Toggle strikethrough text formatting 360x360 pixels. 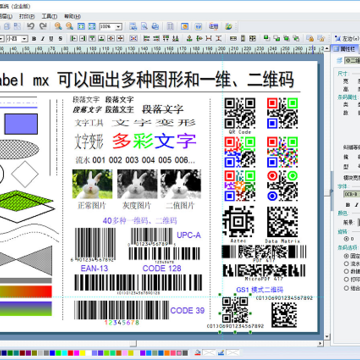pyautogui.click(x=60, y=39)
